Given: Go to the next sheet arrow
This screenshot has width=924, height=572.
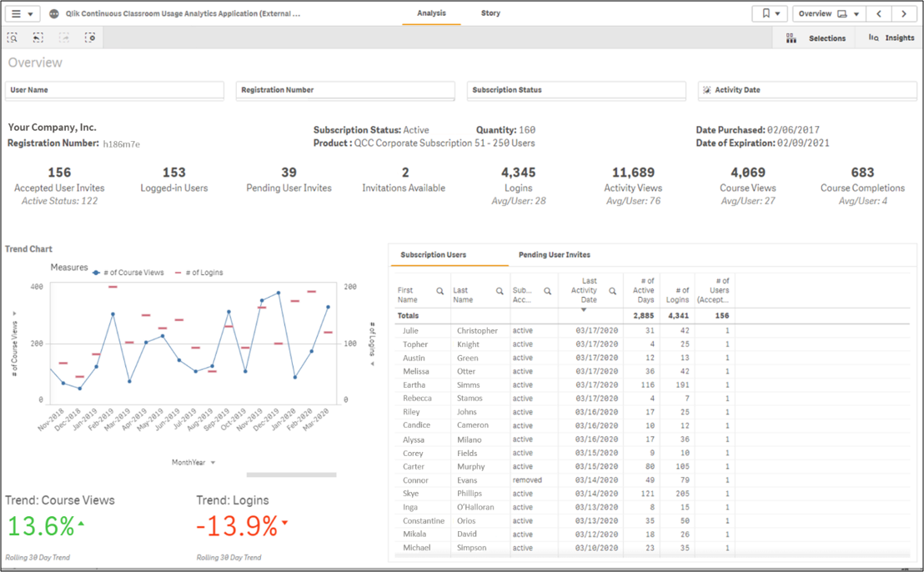Looking at the screenshot, I should pyautogui.click(x=904, y=14).
